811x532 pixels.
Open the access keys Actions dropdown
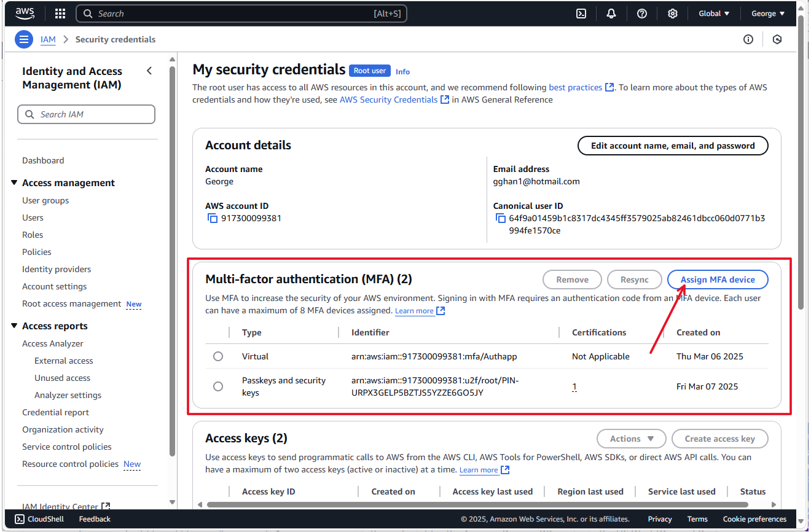[x=632, y=439]
